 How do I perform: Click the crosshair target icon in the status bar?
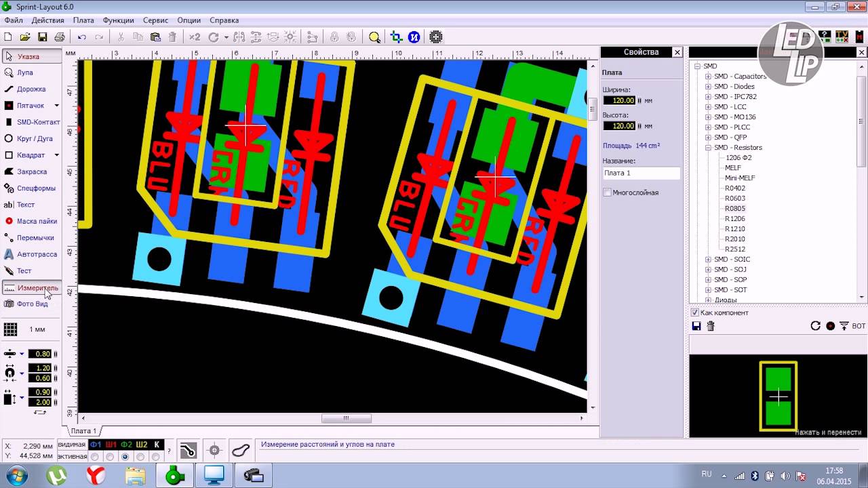click(214, 450)
